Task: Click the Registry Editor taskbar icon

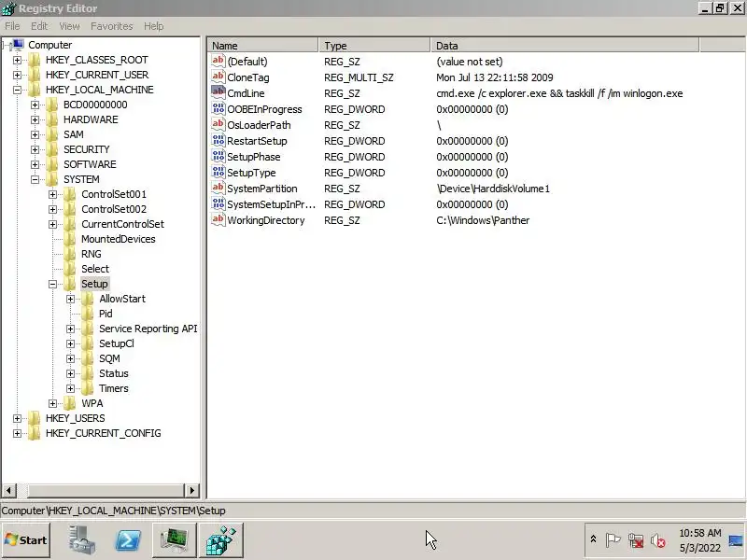Action: tap(221, 539)
